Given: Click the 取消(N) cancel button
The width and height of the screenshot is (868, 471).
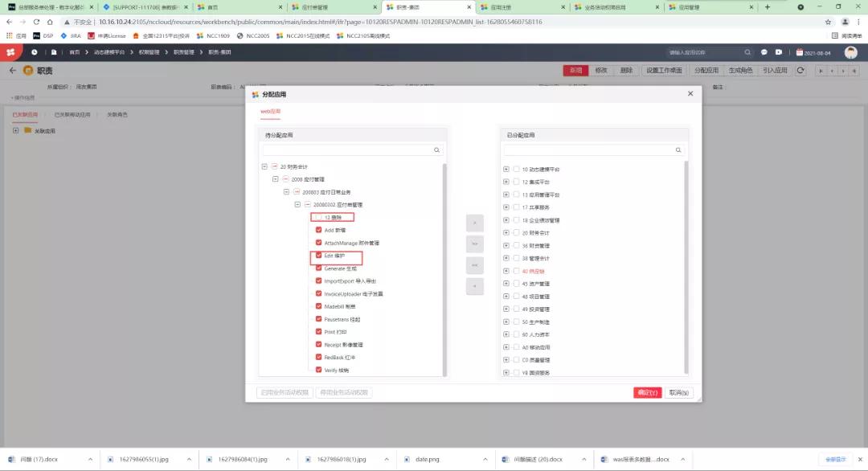Looking at the screenshot, I should point(678,392).
